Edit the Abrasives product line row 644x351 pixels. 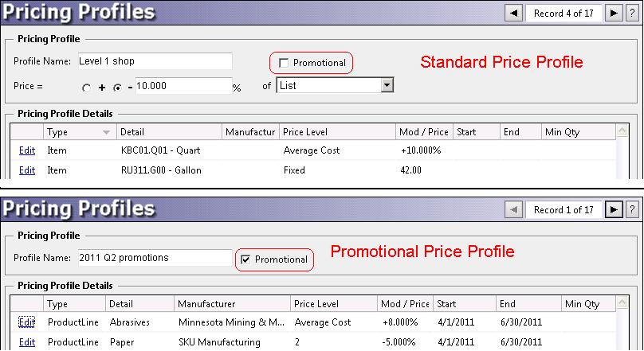[x=27, y=322]
